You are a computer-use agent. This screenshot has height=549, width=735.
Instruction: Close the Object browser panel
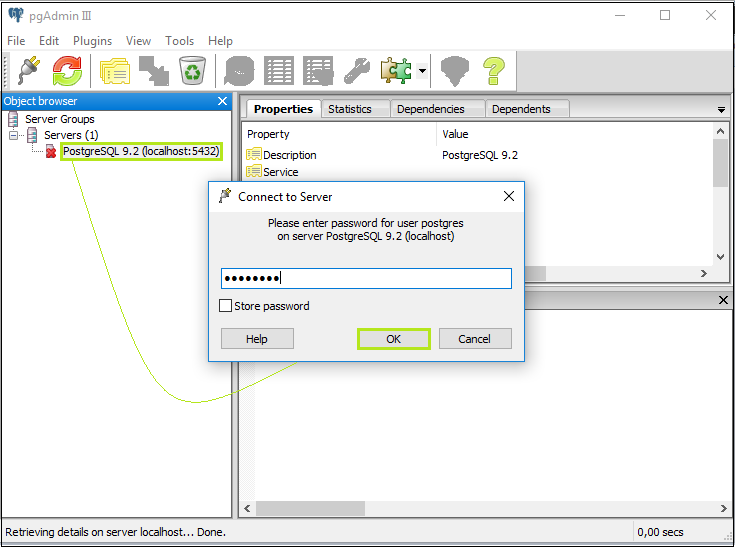pos(223,101)
